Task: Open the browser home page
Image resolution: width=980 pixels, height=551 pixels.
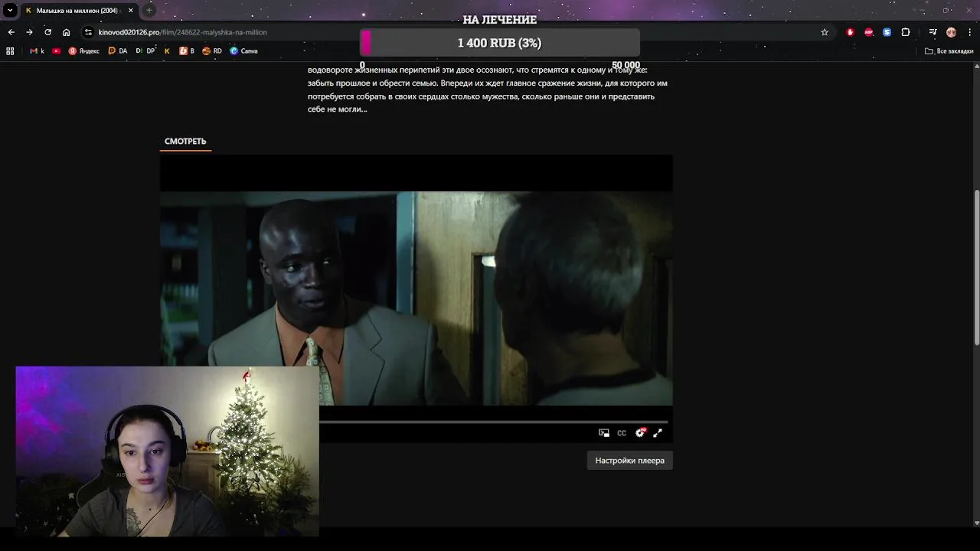Action: pos(67,32)
